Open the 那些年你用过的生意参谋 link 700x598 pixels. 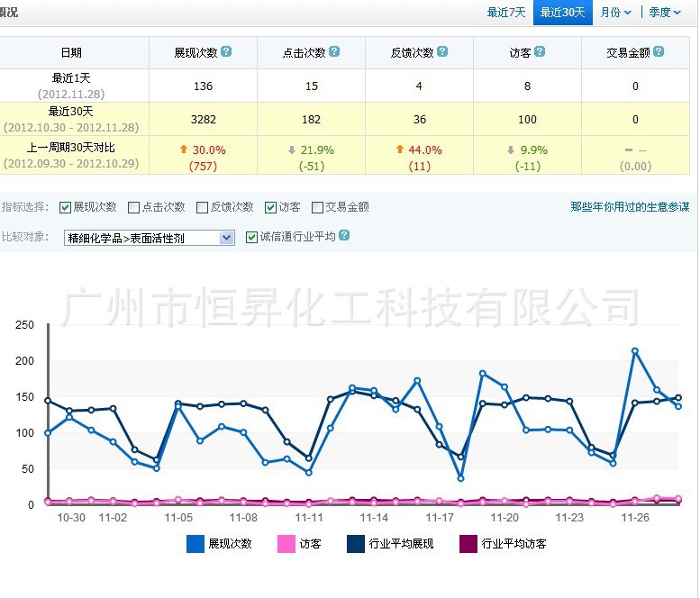click(x=630, y=206)
